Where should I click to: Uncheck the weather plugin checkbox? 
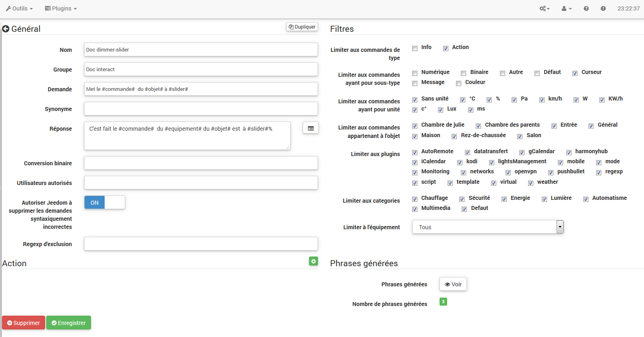click(x=530, y=183)
